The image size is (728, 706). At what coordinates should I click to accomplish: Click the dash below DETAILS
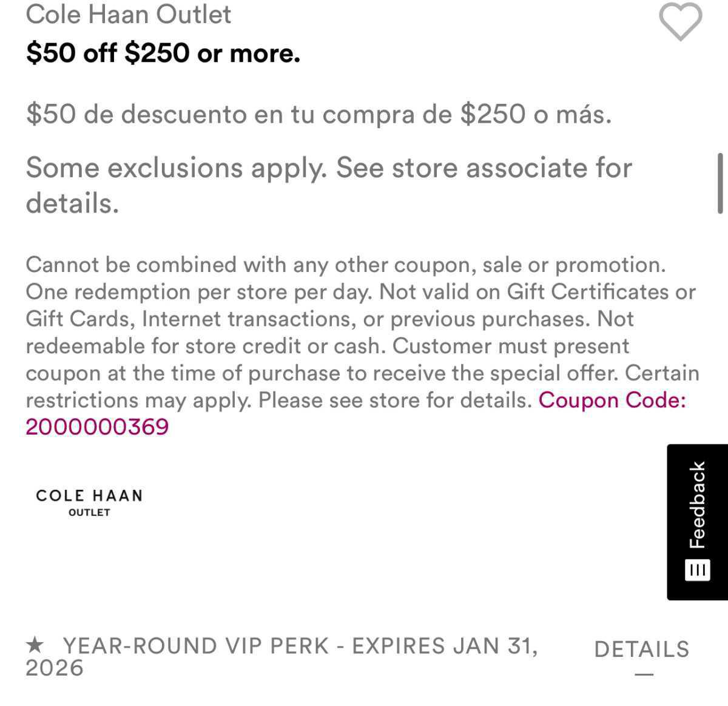[x=644, y=674]
